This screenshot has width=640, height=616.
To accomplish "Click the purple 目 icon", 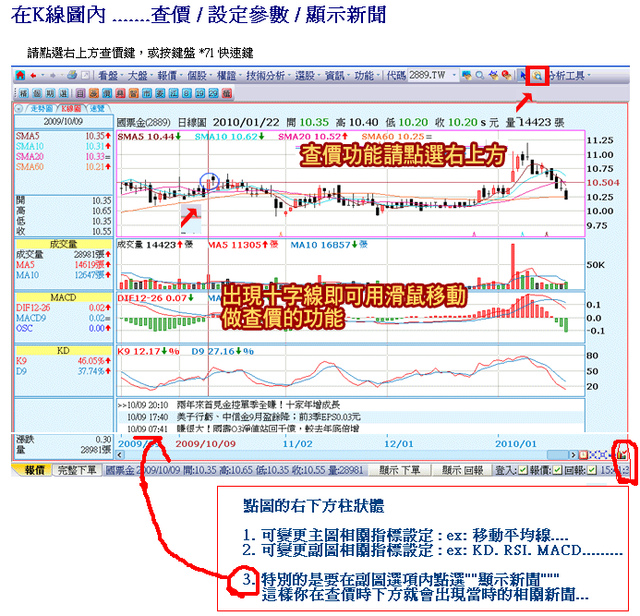I will [80, 93].
